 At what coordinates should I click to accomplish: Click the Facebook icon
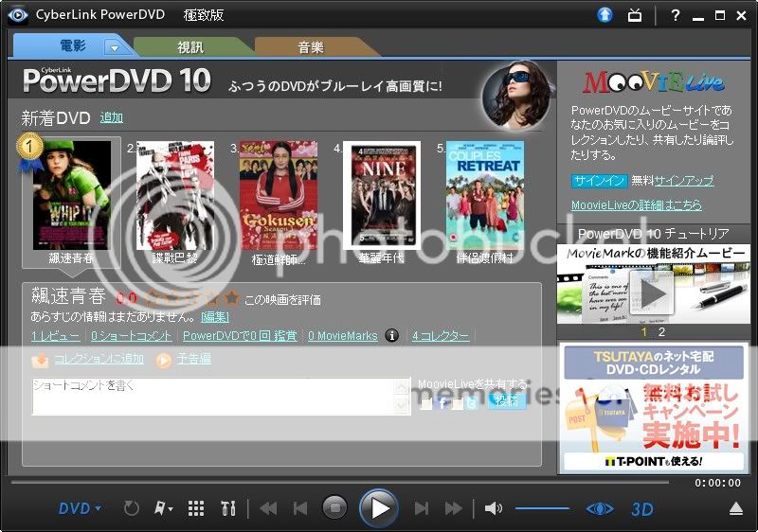pyautogui.click(x=442, y=402)
